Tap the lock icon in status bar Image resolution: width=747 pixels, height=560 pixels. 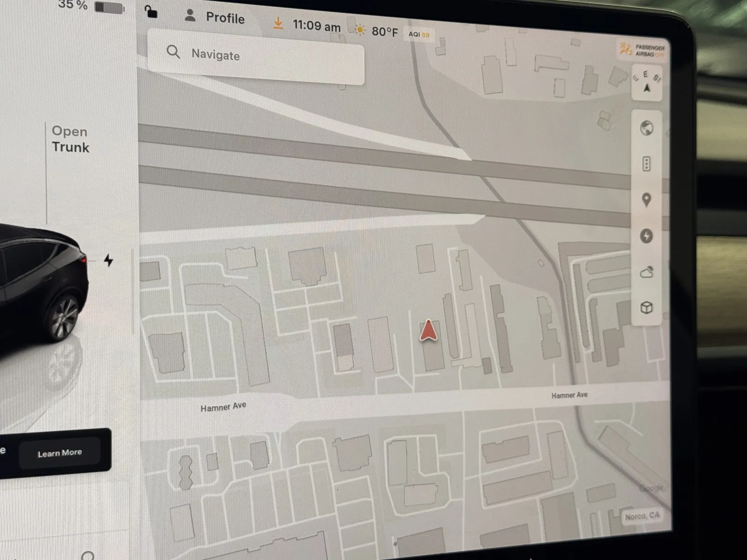[151, 11]
